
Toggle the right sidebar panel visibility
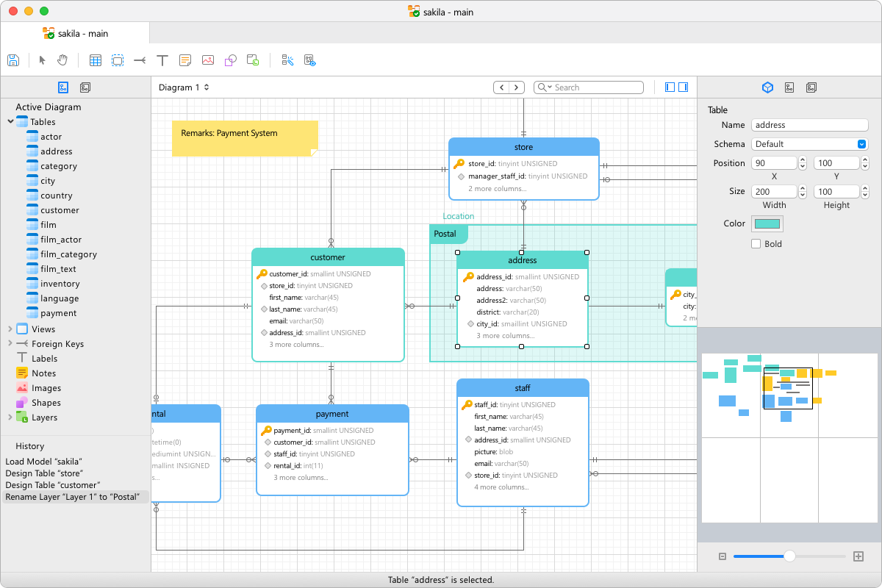coord(684,87)
